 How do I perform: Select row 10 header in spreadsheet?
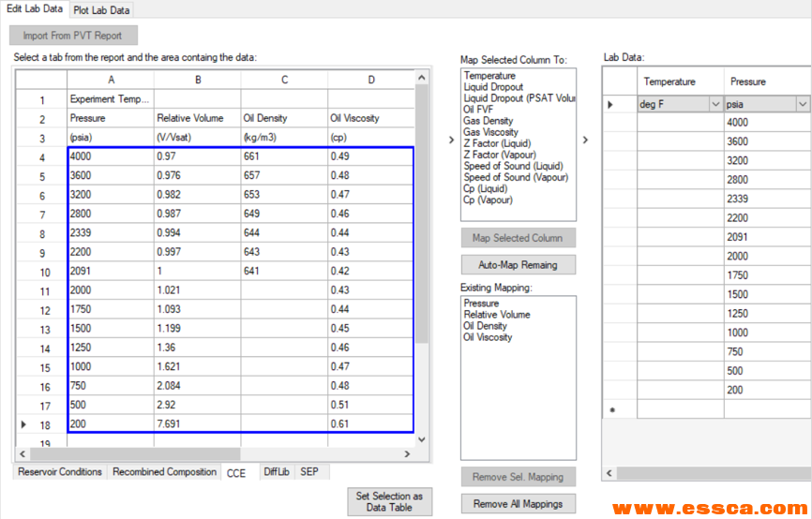tap(42, 273)
